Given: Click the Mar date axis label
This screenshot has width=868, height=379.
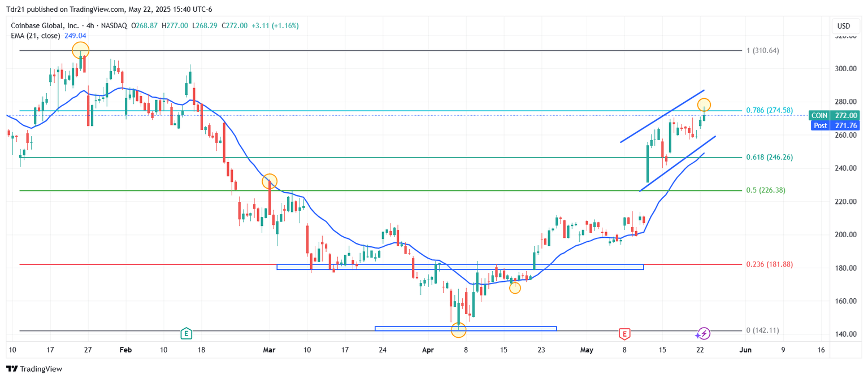Looking at the screenshot, I should coord(269,350).
